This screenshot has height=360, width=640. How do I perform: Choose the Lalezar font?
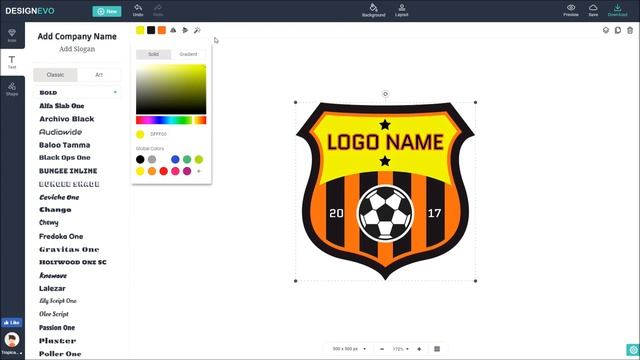52,288
